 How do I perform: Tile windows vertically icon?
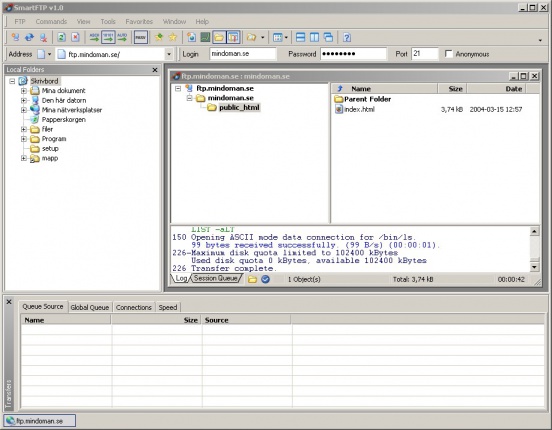click(x=314, y=37)
